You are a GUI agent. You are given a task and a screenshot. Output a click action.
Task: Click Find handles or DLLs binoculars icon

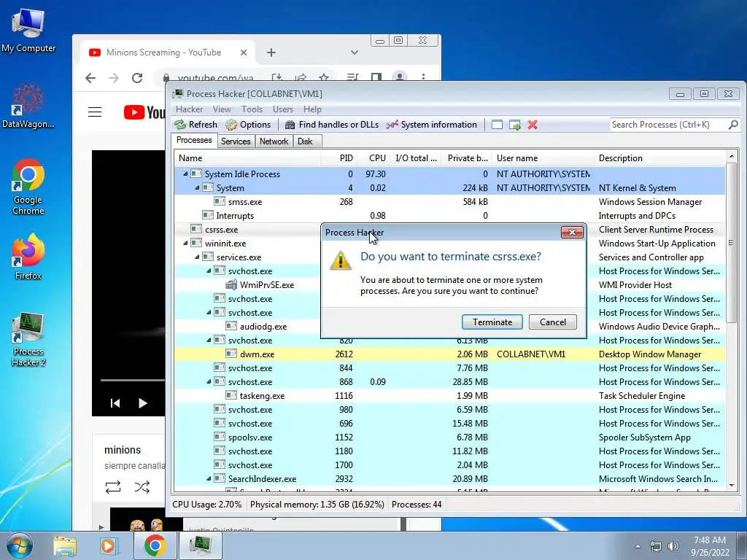click(x=290, y=125)
